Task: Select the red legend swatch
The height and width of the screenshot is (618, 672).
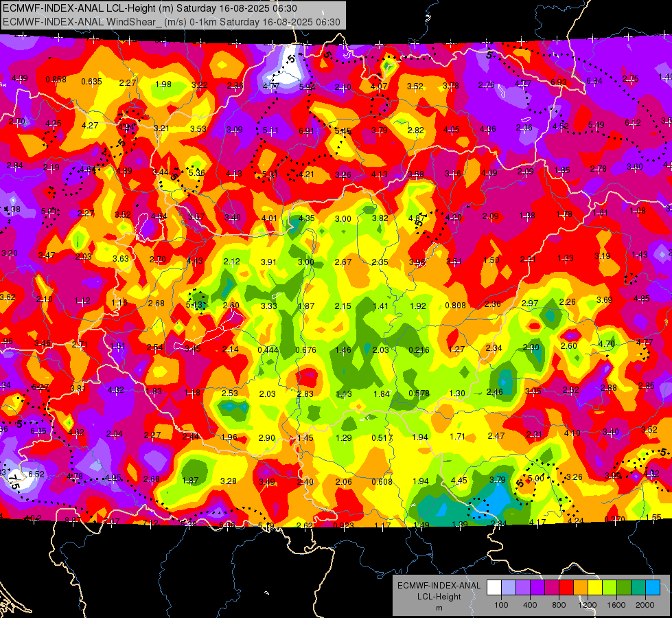Action: (566, 587)
